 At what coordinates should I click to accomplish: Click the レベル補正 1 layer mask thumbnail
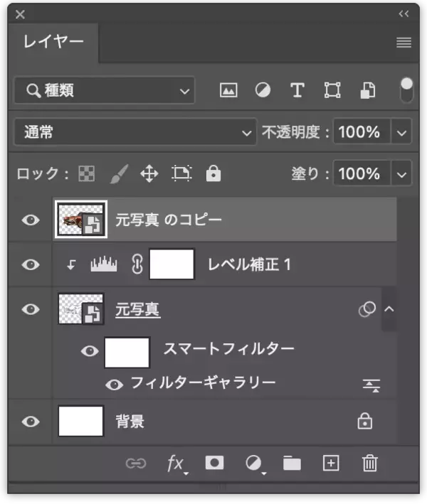point(172,264)
